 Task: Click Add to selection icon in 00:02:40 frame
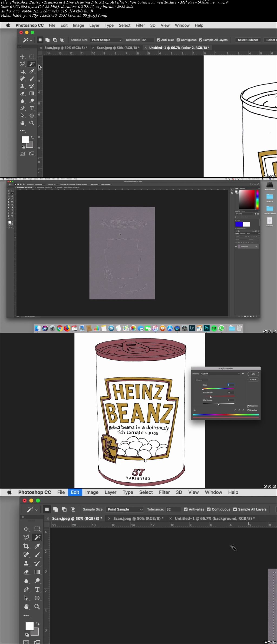(55, 509)
